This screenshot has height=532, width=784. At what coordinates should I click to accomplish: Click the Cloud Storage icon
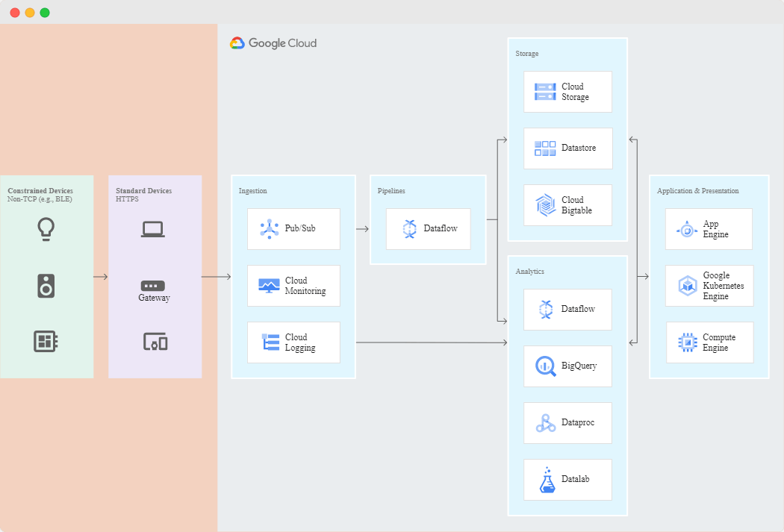545,92
